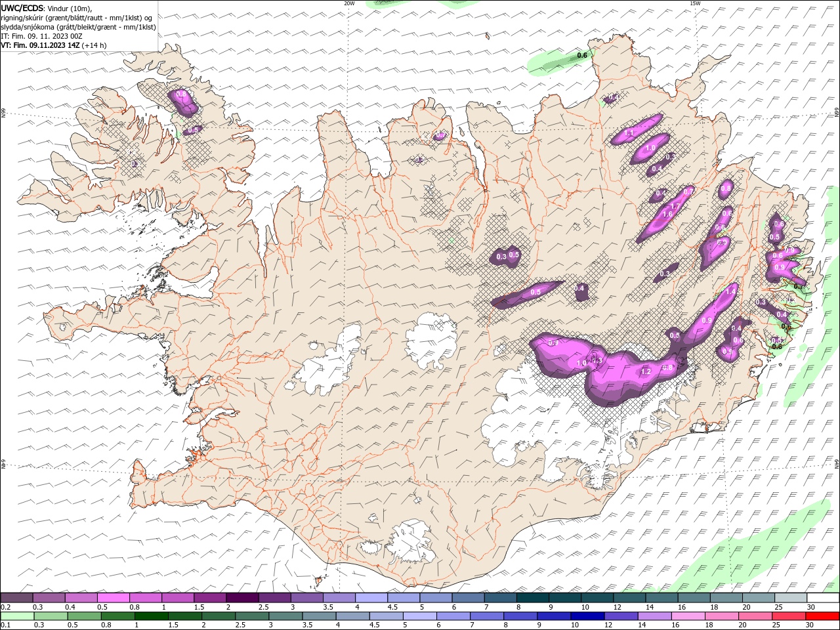Image resolution: width=840 pixels, height=630 pixels.
Task: Click the 1.4 snowfall value on the map
Action: [x=731, y=291]
